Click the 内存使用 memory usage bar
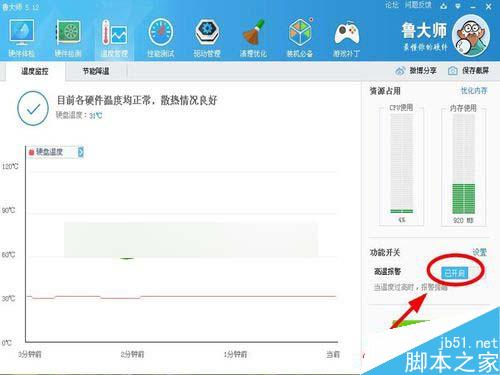 [463, 164]
